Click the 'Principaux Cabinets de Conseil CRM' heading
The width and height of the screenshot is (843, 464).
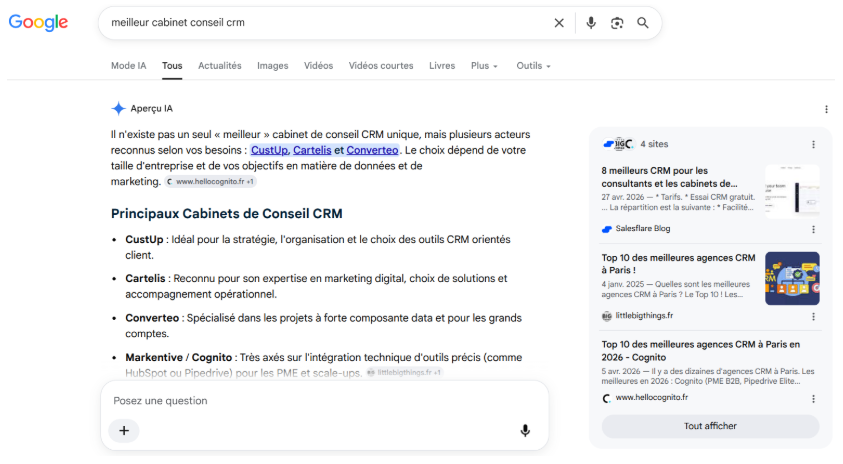pyautogui.click(x=226, y=213)
